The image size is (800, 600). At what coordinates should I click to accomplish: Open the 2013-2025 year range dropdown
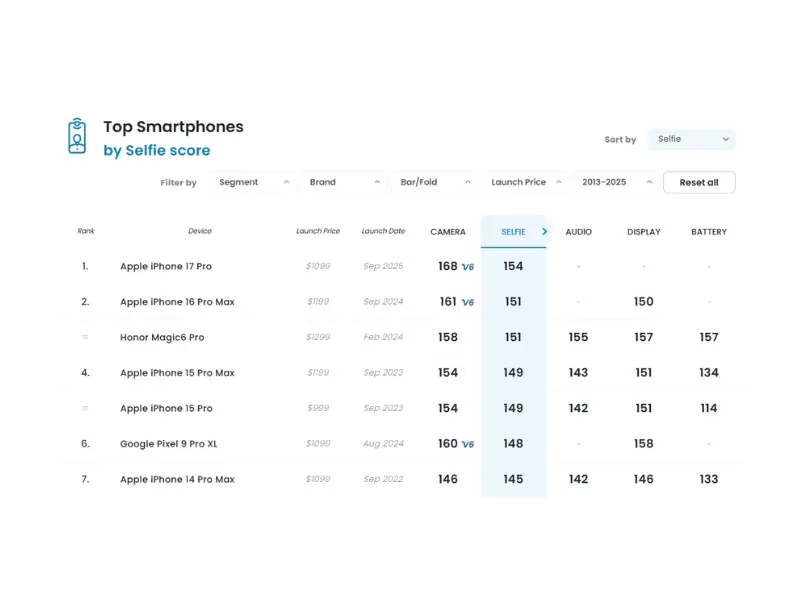[x=615, y=182]
